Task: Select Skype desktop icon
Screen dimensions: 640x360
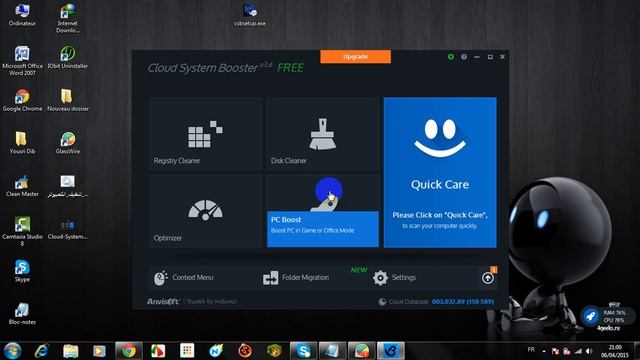Action: pos(22,271)
